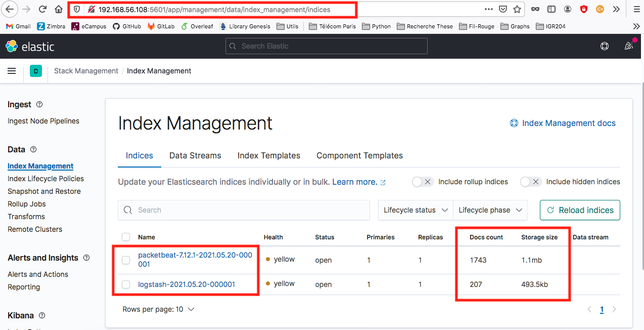
Task: Open Index Lifecycle Policies in sidebar
Action: coord(45,179)
